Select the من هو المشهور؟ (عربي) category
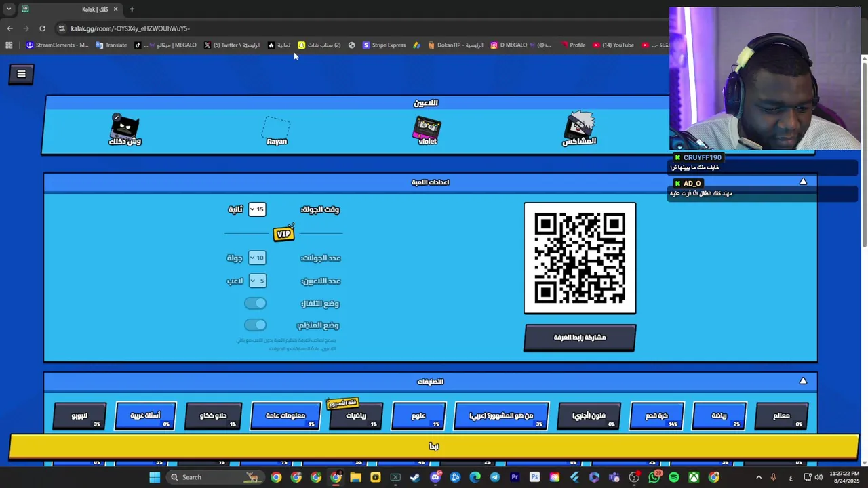The height and width of the screenshot is (488, 868). point(501,415)
